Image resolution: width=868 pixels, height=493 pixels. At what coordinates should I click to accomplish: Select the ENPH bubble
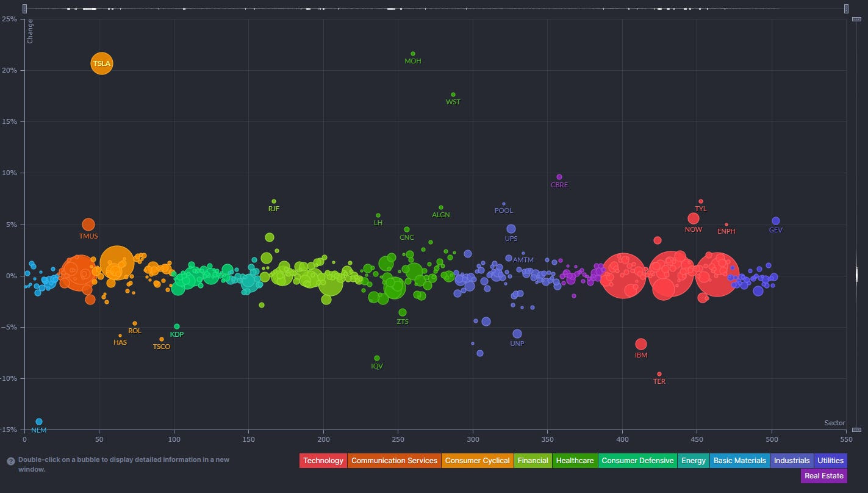click(x=726, y=225)
